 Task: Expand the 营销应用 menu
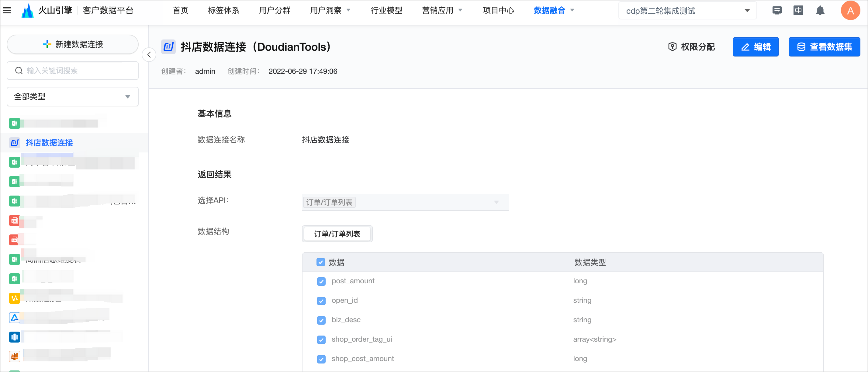442,10
